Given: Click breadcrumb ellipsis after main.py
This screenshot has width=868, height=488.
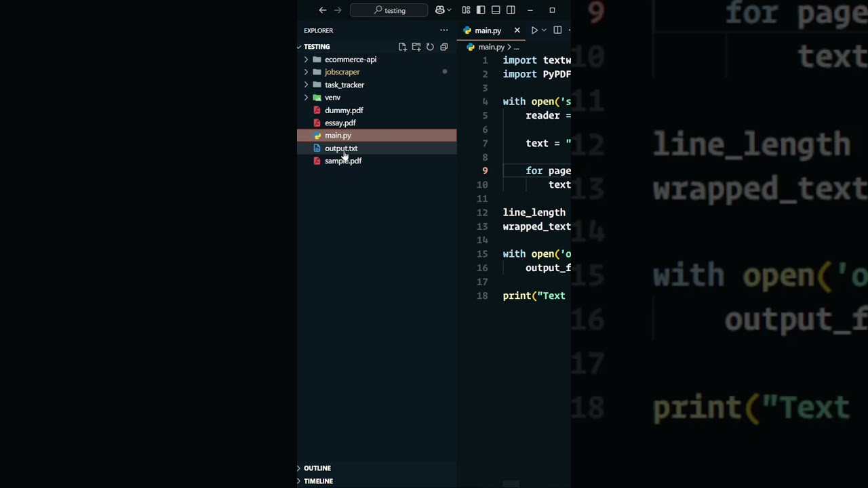Looking at the screenshot, I should tap(516, 47).
